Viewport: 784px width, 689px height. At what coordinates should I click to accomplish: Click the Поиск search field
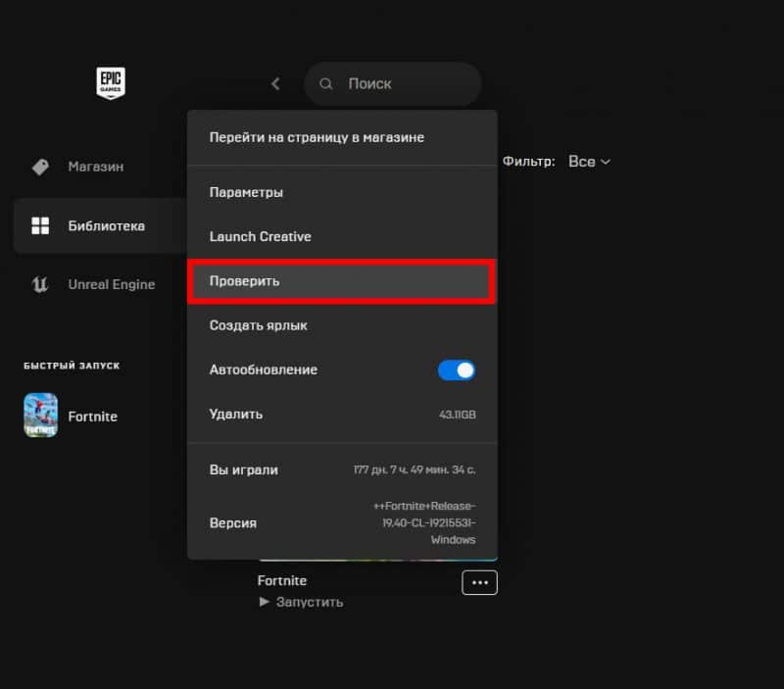(402, 84)
